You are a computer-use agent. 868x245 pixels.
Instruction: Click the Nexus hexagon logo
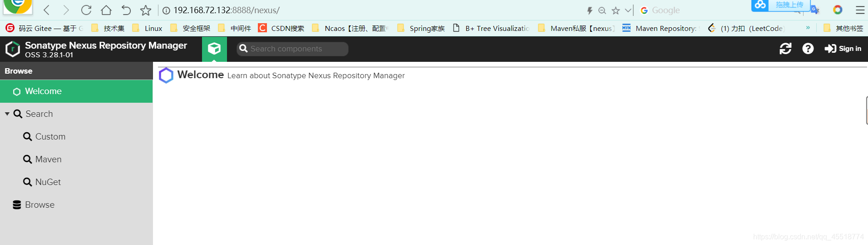13,49
